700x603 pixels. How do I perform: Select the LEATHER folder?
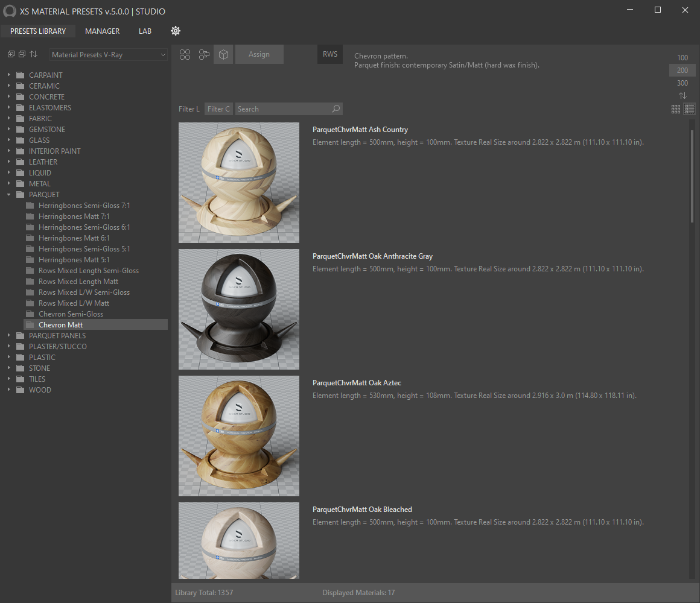point(43,162)
